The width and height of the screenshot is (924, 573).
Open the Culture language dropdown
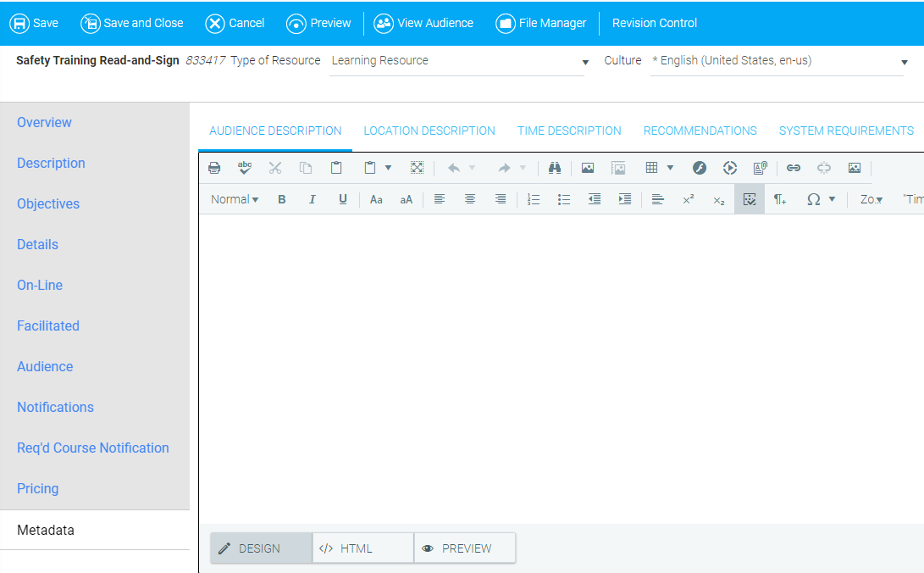click(905, 62)
